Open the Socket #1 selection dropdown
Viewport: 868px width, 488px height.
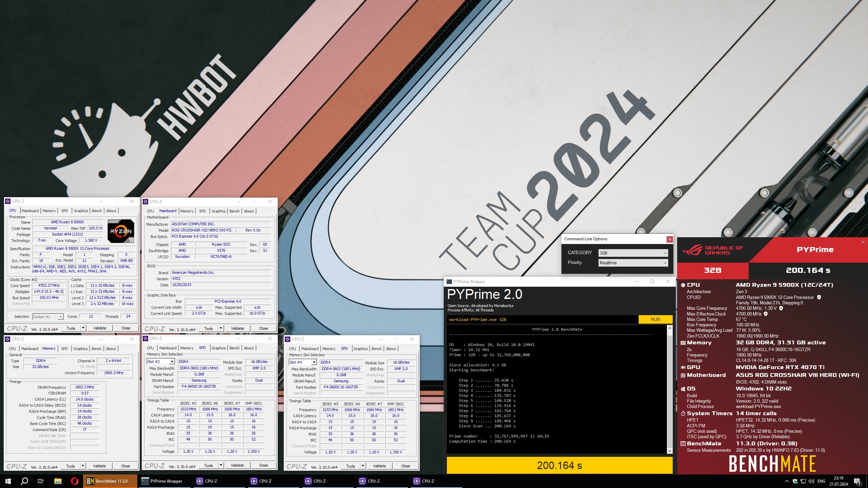[x=48, y=317]
